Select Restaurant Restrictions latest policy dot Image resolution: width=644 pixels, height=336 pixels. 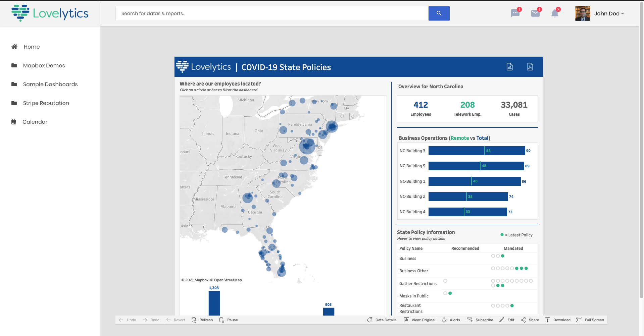tap(512, 306)
